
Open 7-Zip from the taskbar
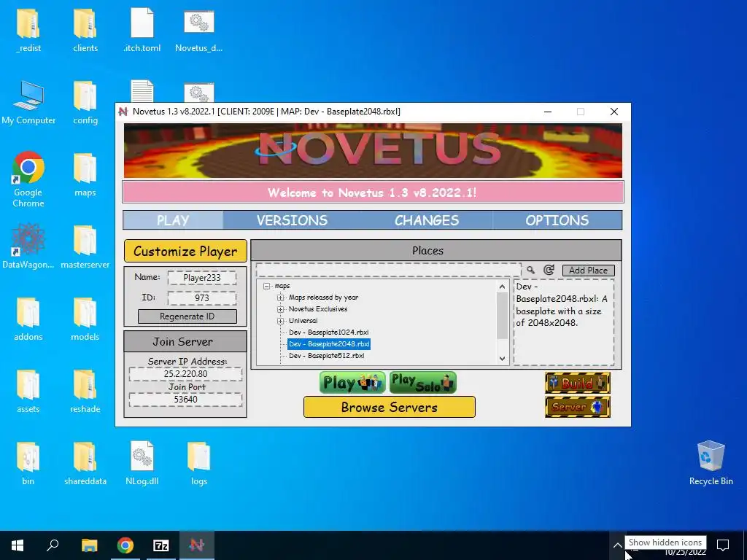[161, 545]
